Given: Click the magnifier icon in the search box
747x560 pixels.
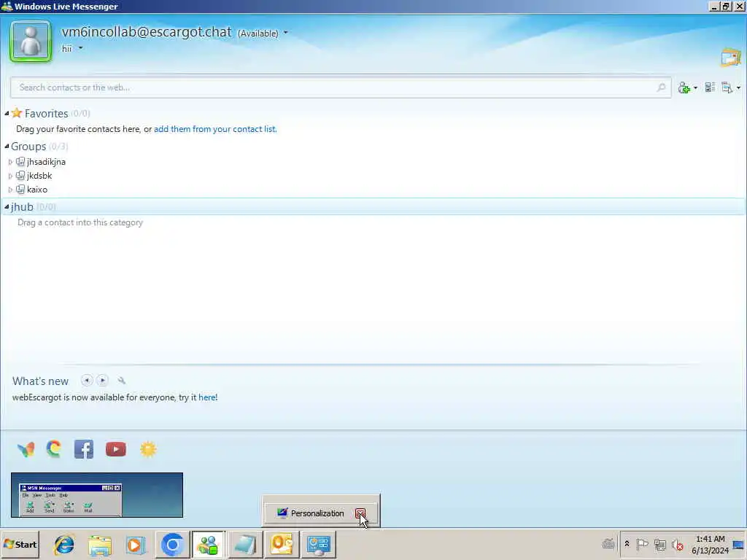Looking at the screenshot, I should (661, 87).
